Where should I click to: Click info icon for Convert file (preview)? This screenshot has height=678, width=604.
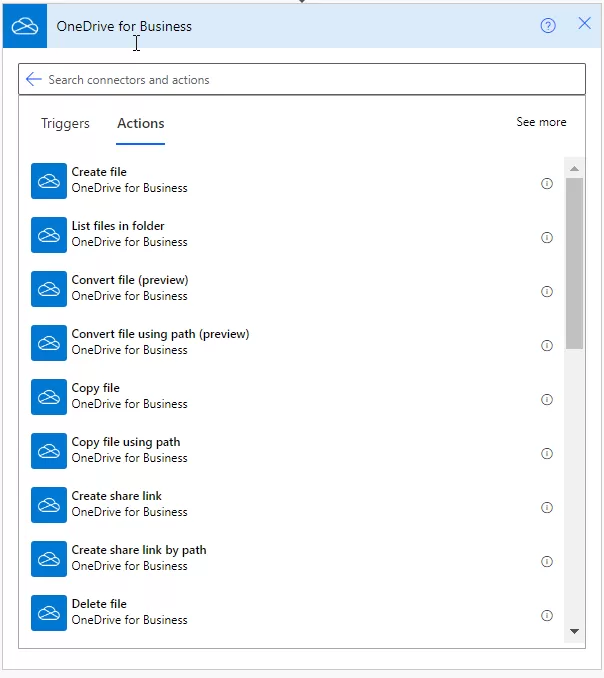point(547,292)
